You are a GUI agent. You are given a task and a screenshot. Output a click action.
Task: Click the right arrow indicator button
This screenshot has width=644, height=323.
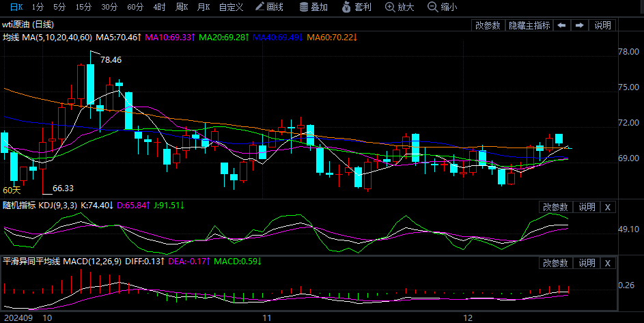(580, 25)
